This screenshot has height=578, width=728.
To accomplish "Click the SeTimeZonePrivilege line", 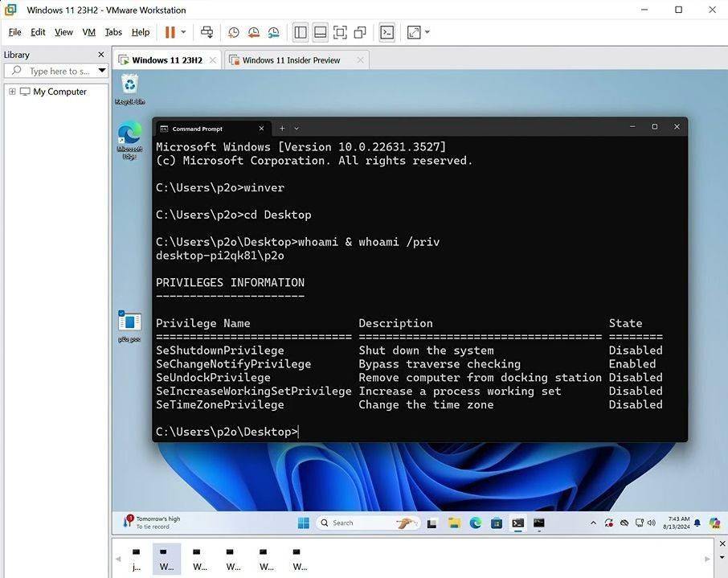I will coord(409,404).
